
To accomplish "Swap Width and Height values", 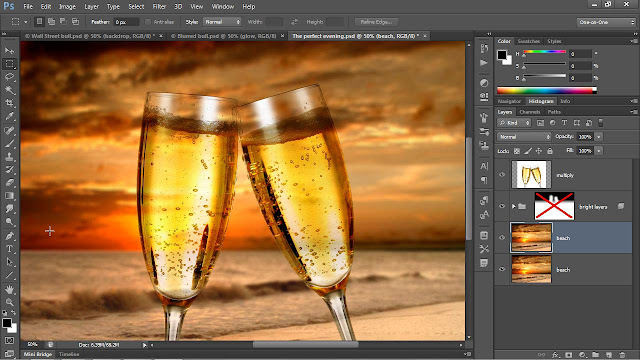I will click(294, 22).
